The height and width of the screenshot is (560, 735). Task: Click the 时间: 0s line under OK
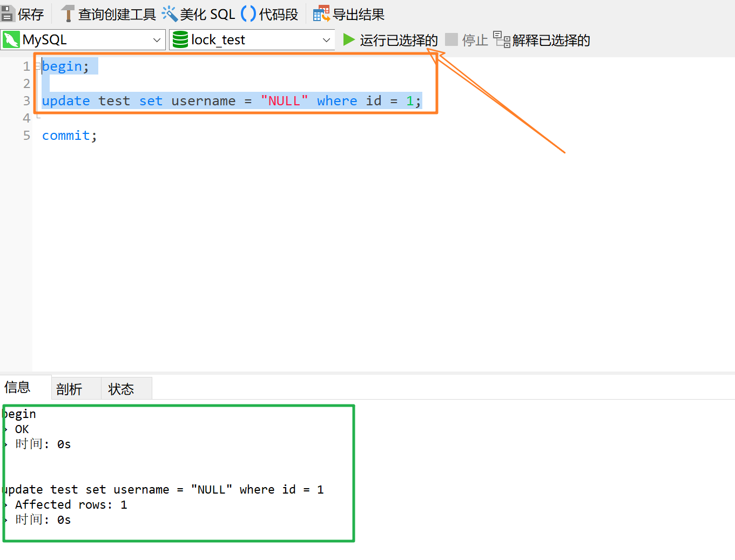(x=43, y=444)
